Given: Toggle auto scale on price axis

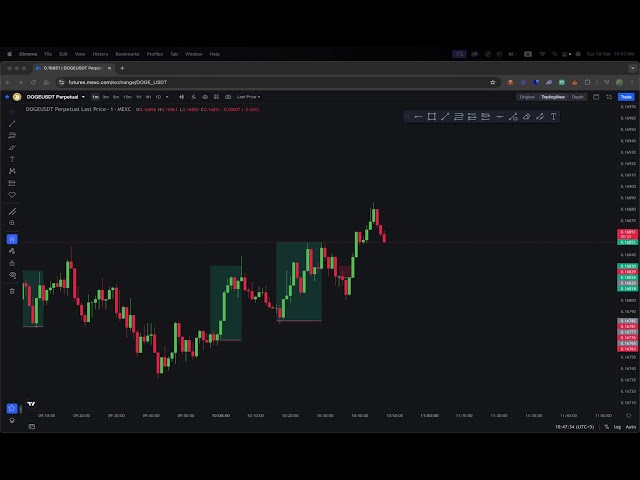Looking at the screenshot, I should [630, 427].
